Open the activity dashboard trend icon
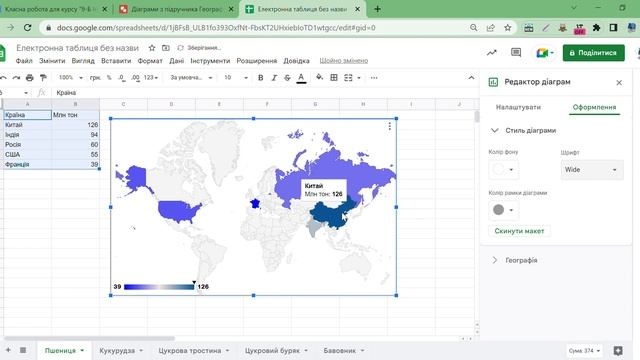This screenshot has width=640, height=360. [x=491, y=53]
